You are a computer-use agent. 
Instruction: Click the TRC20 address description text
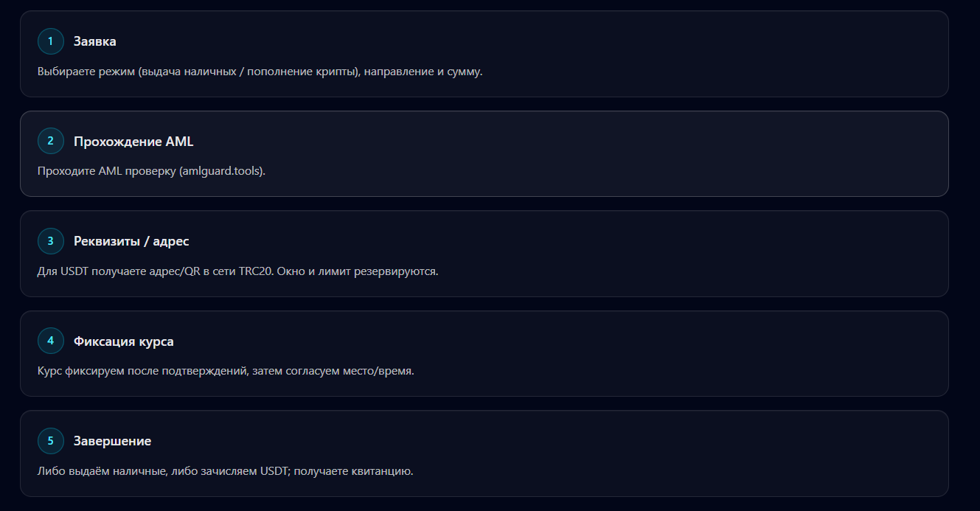(x=237, y=271)
